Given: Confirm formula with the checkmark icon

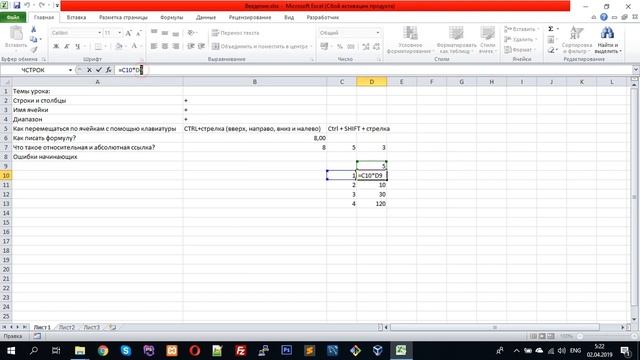Looking at the screenshot, I should (x=99, y=70).
